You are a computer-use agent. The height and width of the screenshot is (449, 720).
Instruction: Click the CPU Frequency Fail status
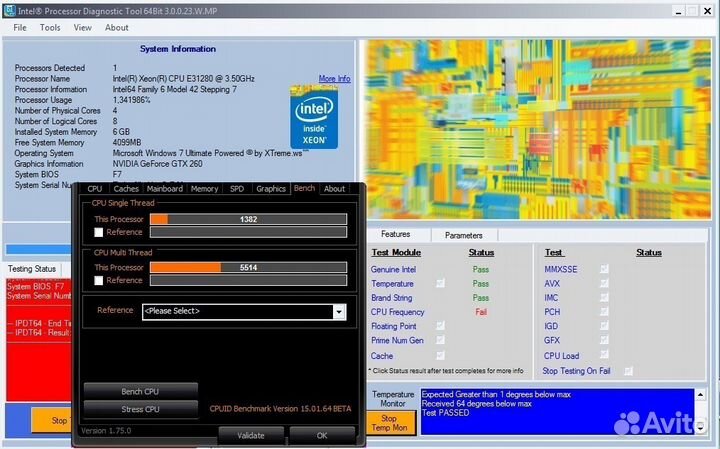481,312
